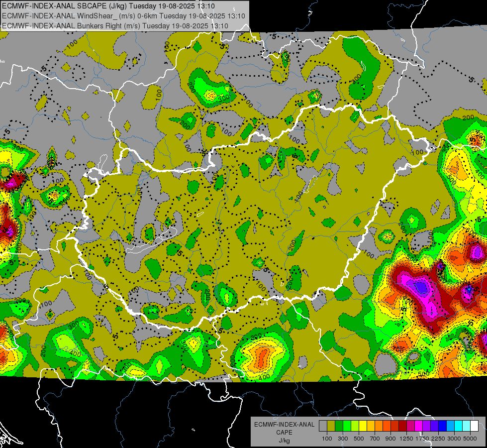Click the 5000 value under the legend
Image resolution: width=487 pixels, height=448 pixels.
tap(470, 439)
